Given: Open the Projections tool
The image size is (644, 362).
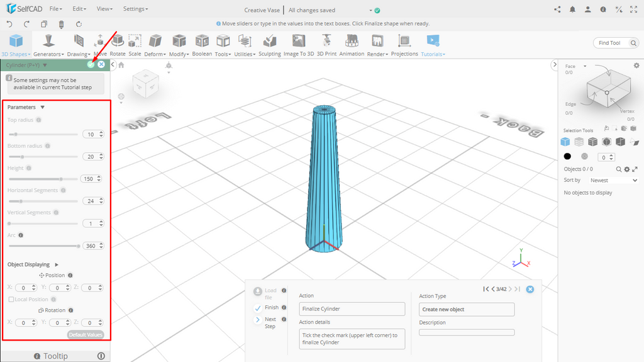Looking at the screenshot, I should [404, 45].
